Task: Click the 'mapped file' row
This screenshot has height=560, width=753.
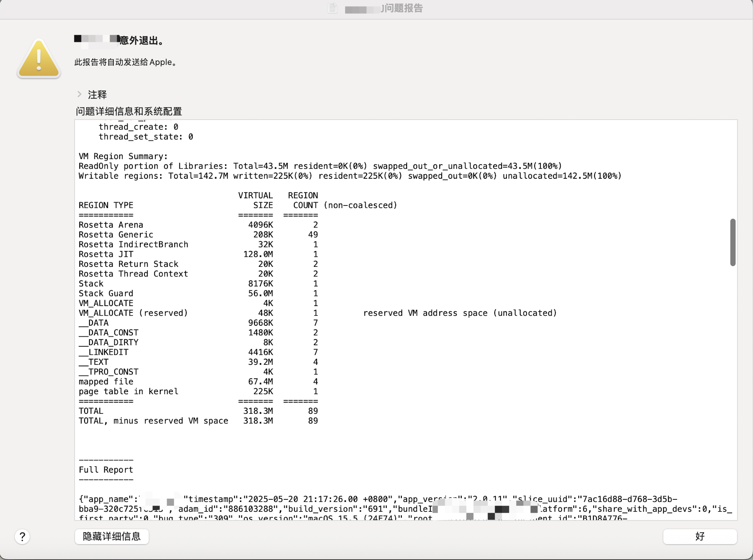Action: coord(198,382)
